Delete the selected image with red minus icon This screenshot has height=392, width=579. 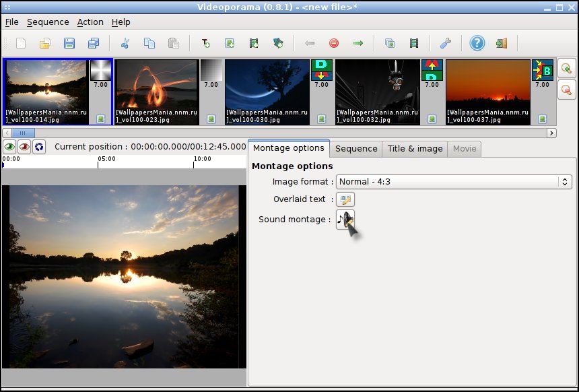pos(334,43)
